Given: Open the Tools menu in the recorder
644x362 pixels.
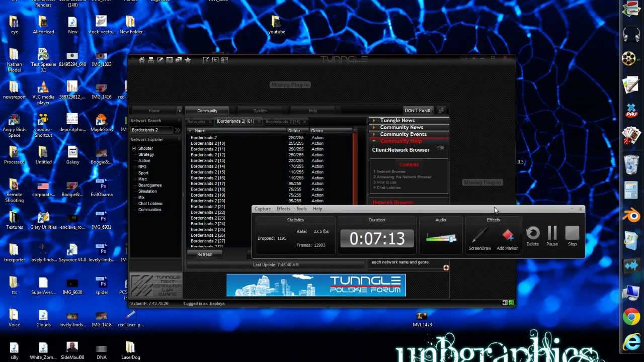Looking at the screenshot, I should tap(301, 209).
